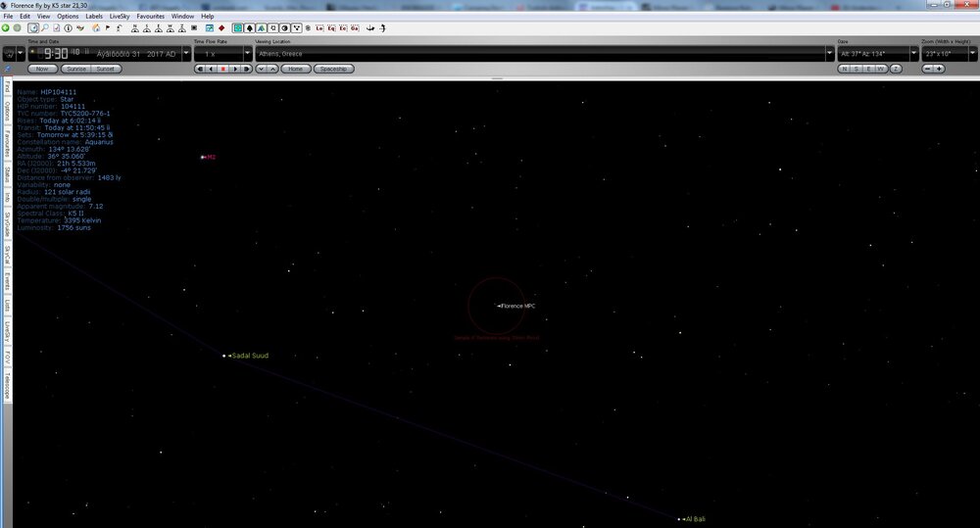
Task: Toggle the Lo local grid button
Action: (x=318, y=27)
